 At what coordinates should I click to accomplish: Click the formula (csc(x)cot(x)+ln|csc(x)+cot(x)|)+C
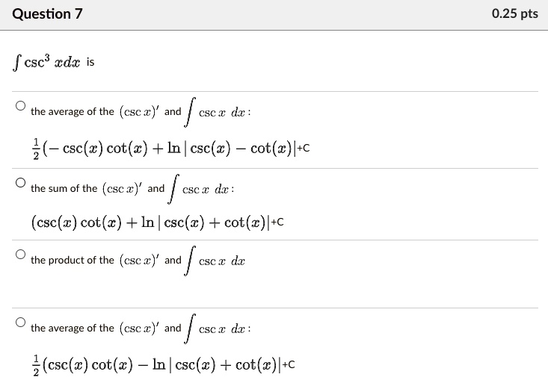[158, 223]
